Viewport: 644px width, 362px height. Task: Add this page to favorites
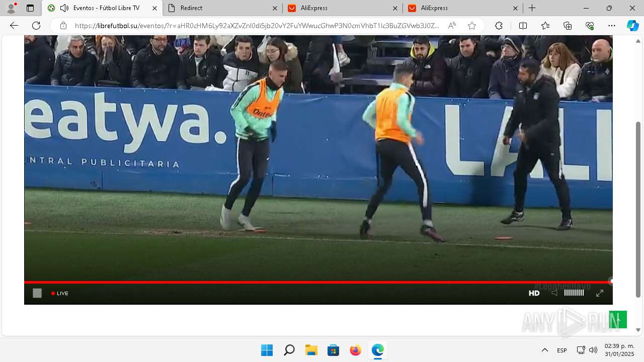click(x=471, y=26)
